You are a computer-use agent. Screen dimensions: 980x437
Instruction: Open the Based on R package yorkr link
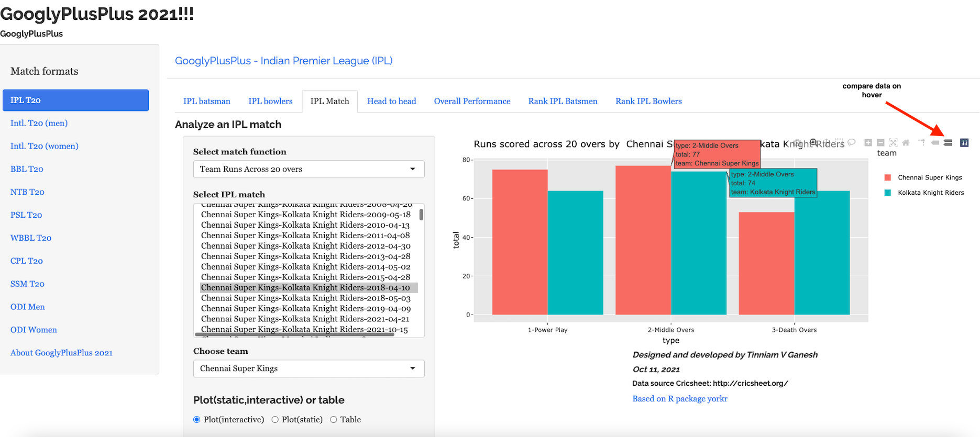pyautogui.click(x=679, y=399)
